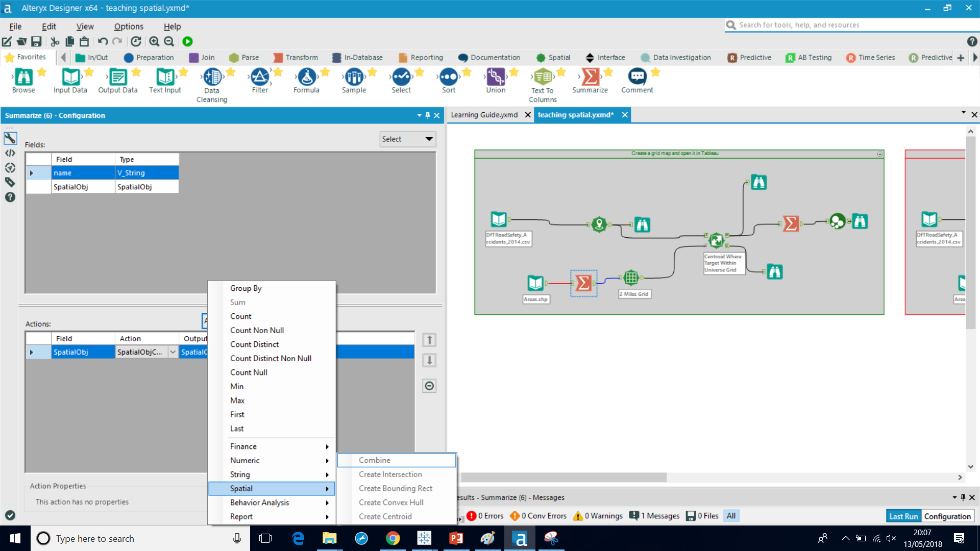Select the SpatialObj action row

[83, 352]
